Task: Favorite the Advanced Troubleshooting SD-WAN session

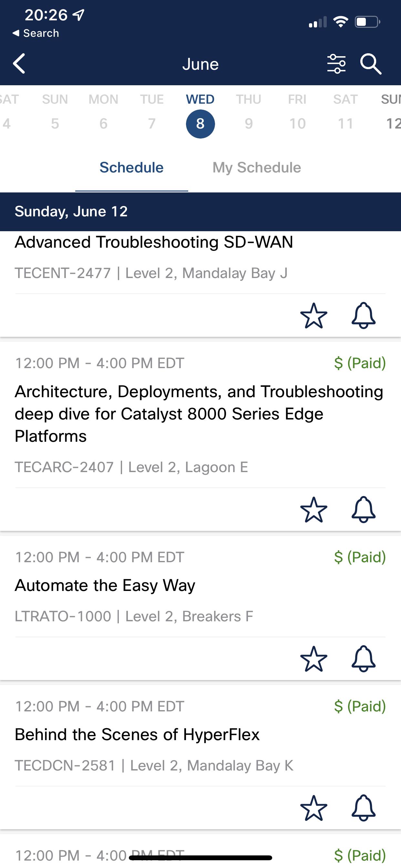Action: click(x=314, y=316)
